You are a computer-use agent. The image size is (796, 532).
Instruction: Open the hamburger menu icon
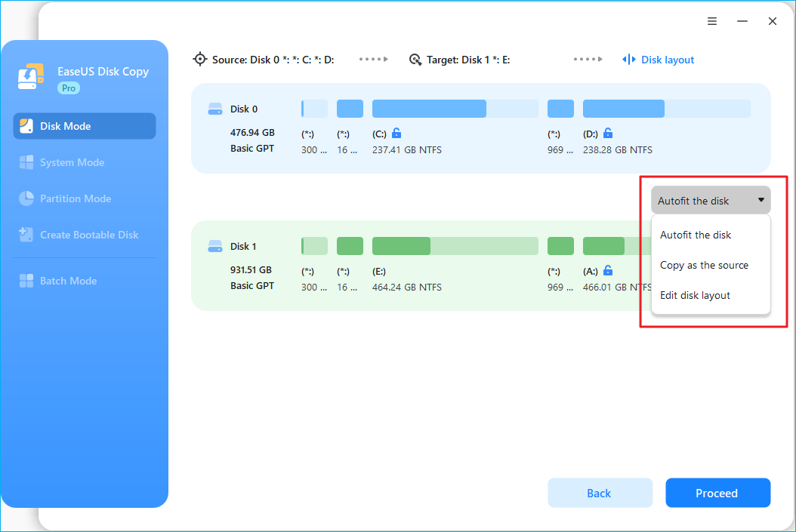tap(711, 21)
